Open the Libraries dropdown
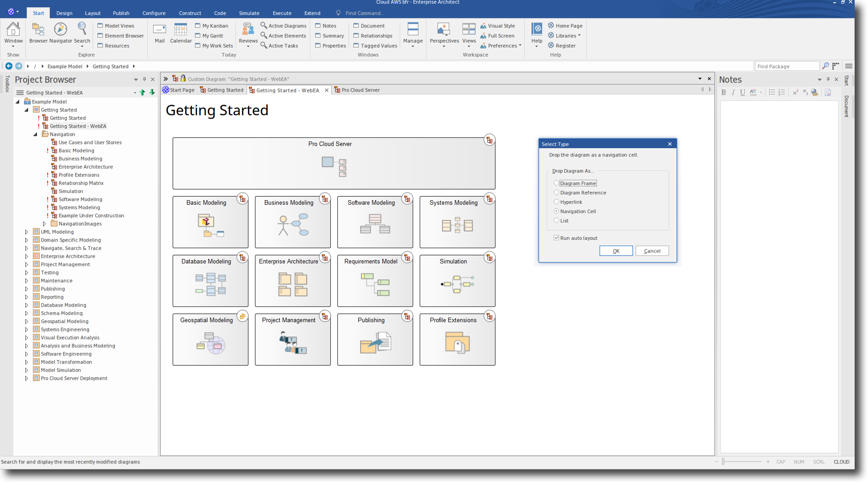Screen dimensions: 868x485 [x=566, y=36]
